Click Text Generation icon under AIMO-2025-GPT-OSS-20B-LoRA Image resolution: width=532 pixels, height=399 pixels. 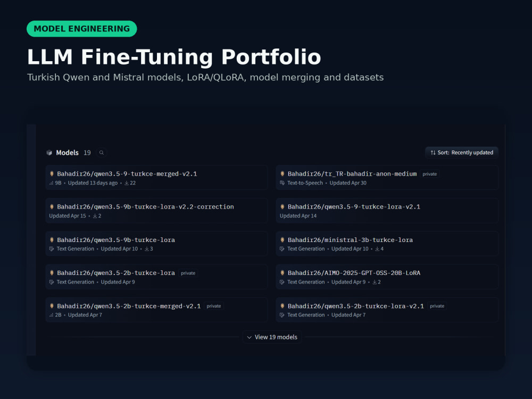click(282, 282)
